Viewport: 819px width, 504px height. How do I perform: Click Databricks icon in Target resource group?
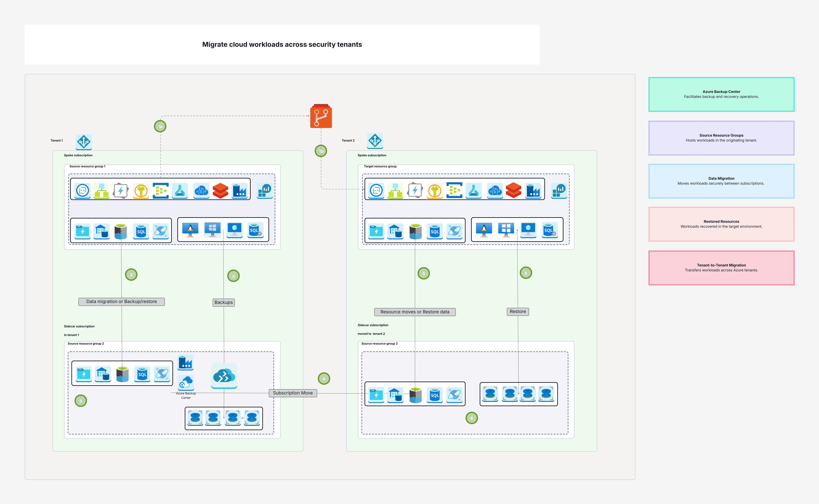514,190
